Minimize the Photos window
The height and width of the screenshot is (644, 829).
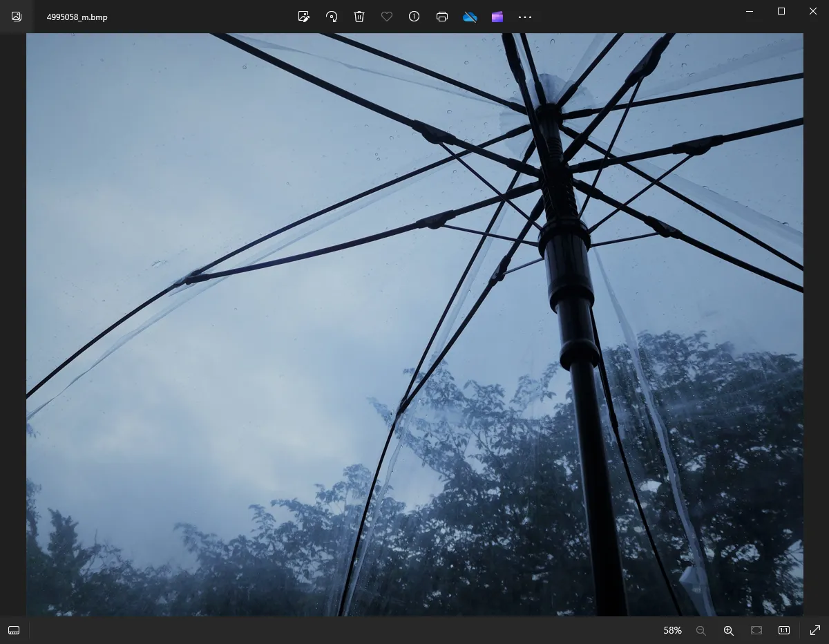point(750,11)
